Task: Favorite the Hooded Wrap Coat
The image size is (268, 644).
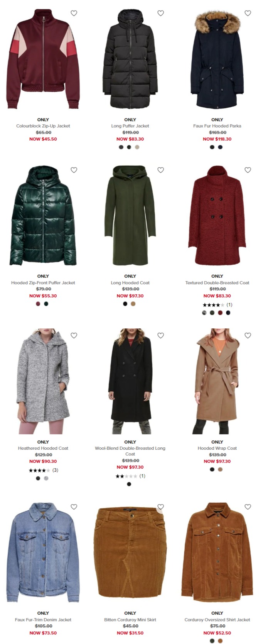Action: point(248,335)
